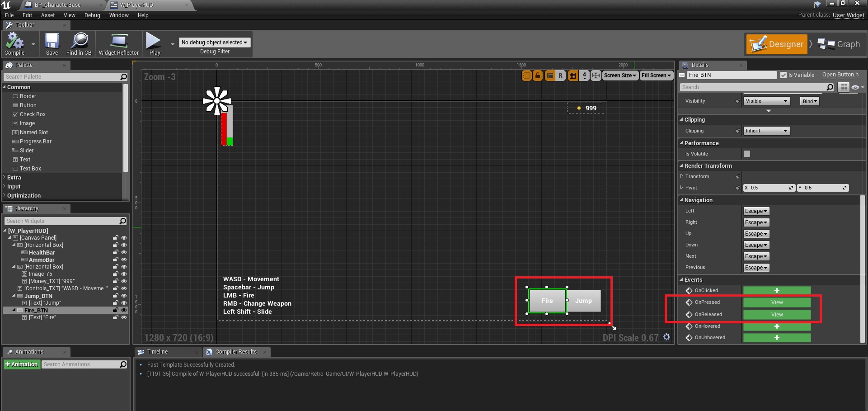This screenshot has width=868, height=411.
Task: Toggle the lock icon in viewport toolbar
Action: pyautogui.click(x=538, y=76)
